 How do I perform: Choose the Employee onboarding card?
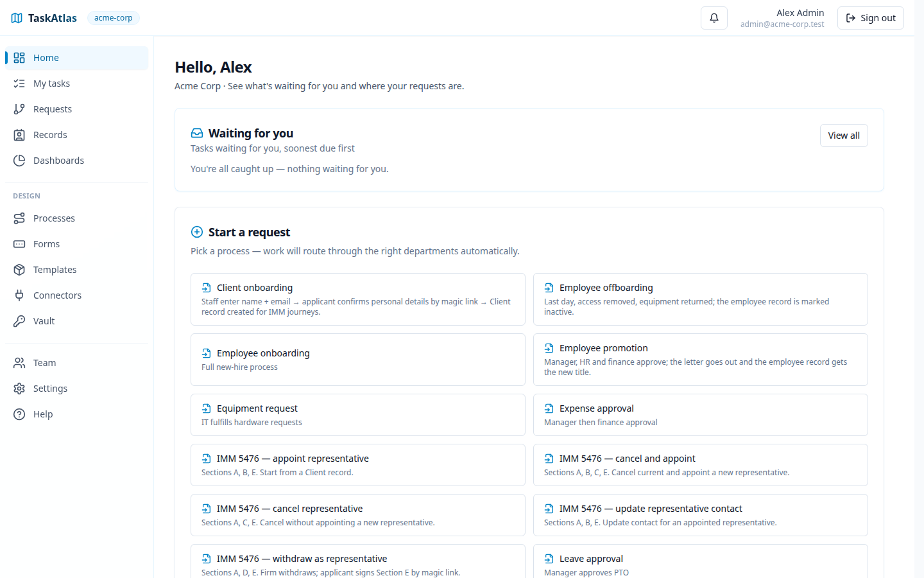[358, 360]
